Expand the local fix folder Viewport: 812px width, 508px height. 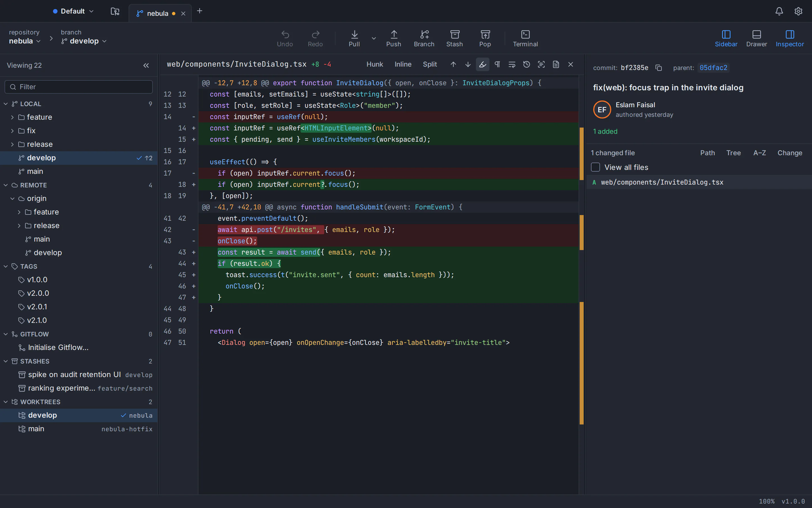point(12,131)
